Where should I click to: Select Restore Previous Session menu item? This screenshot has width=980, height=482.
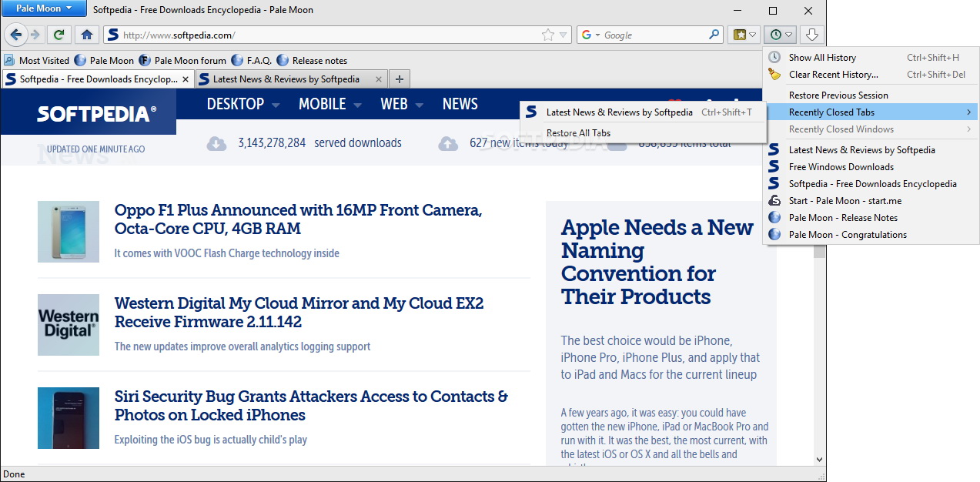(871, 95)
